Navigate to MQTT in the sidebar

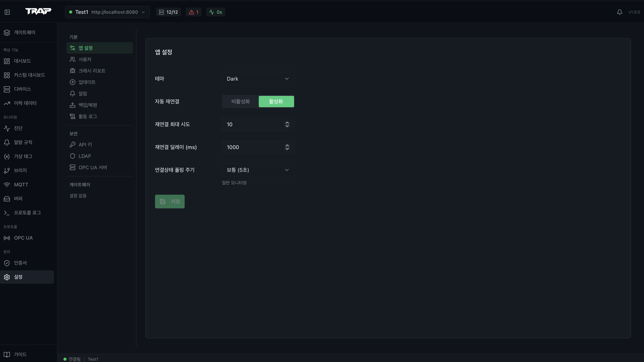tap(21, 184)
